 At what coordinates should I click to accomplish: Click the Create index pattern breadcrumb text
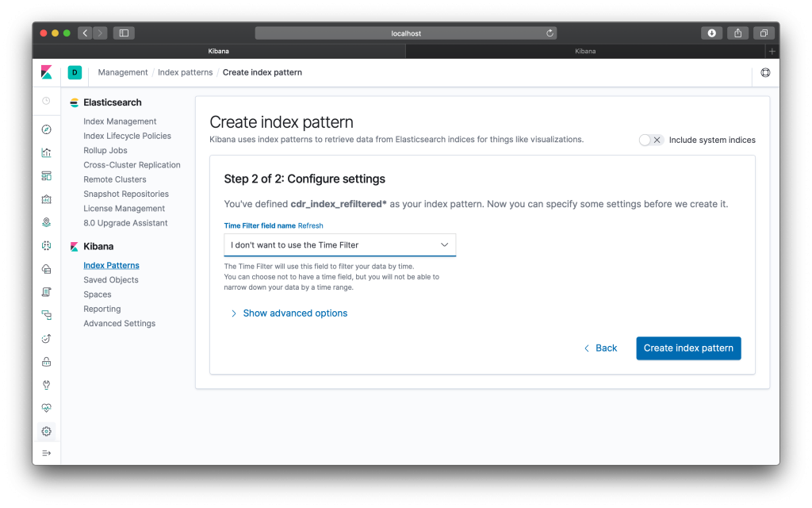click(x=262, y=72)
